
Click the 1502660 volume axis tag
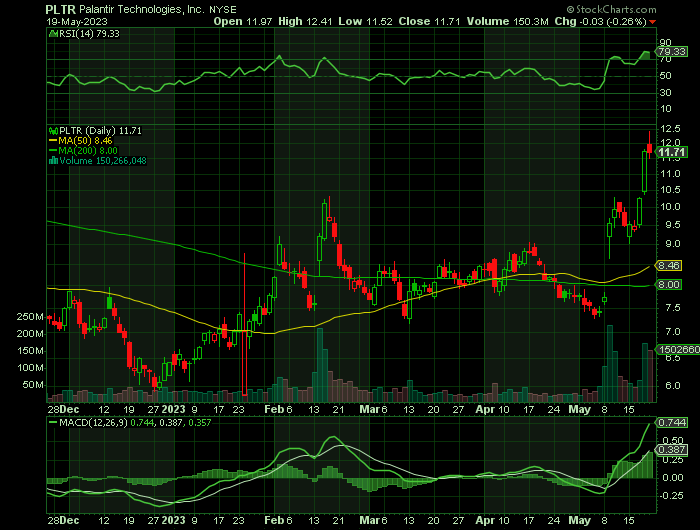click(679, 350)
